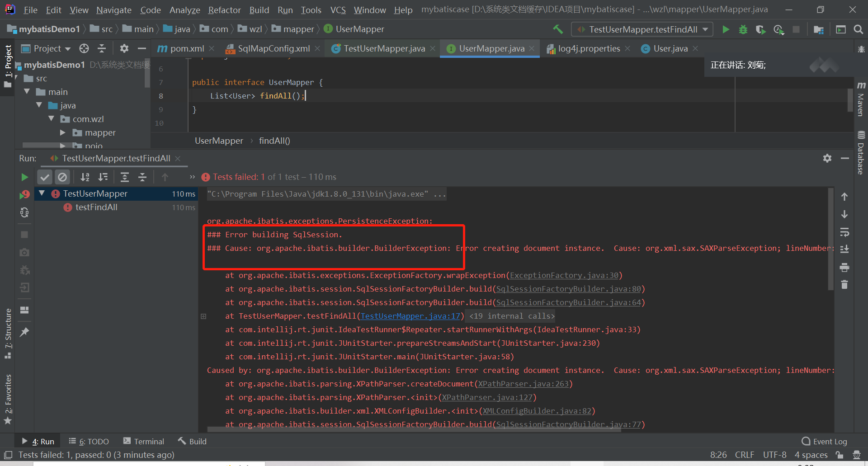Toggle show passed tests checkmark
Viewport: 868px width, 466px height.
(45, 177)
